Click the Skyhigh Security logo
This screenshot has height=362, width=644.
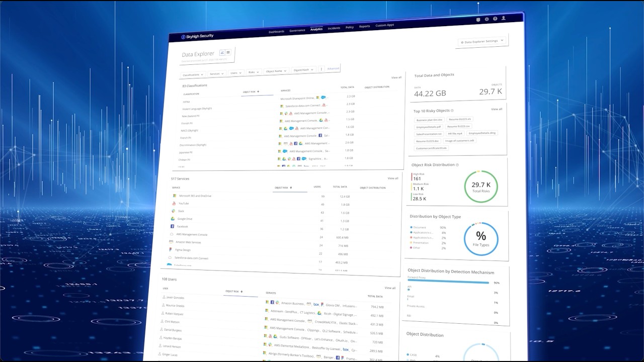coord(197,37)
